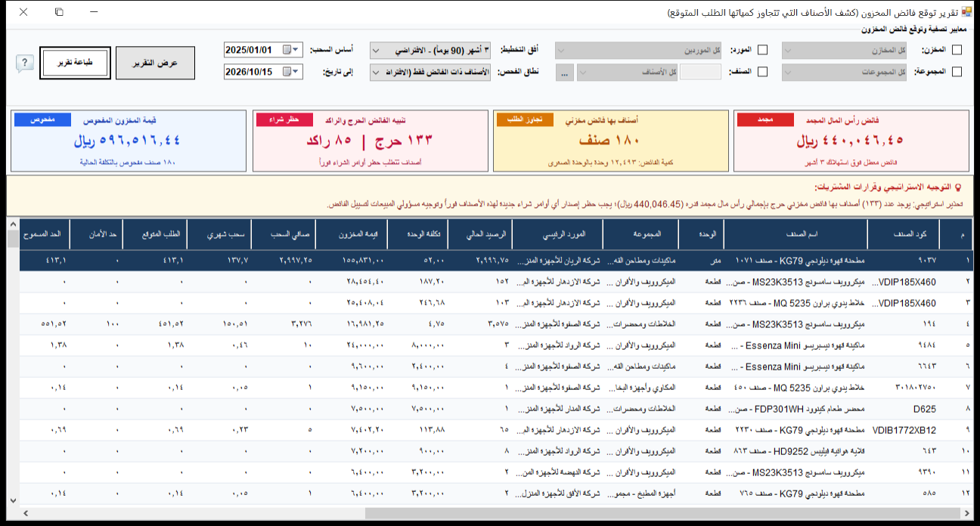Click the الحد المسموح column header
This screenshot has height=526, width=980.
tap(45, 234)
